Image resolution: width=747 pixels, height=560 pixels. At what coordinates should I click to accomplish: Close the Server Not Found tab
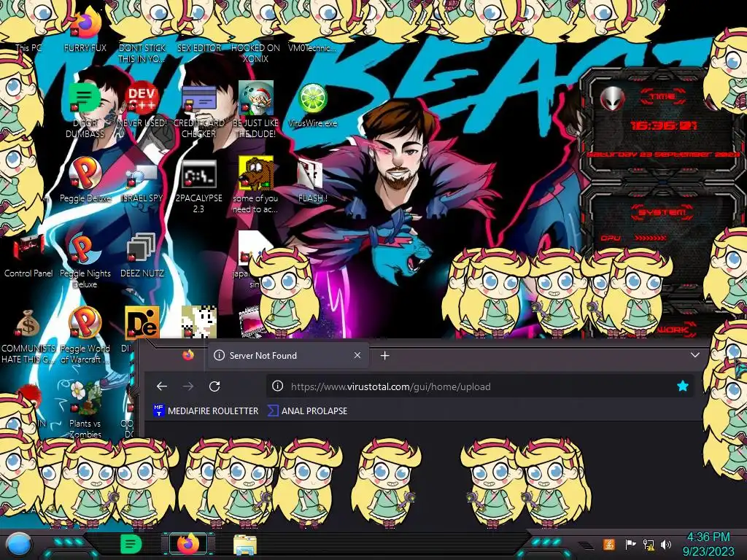click(357, 355)
